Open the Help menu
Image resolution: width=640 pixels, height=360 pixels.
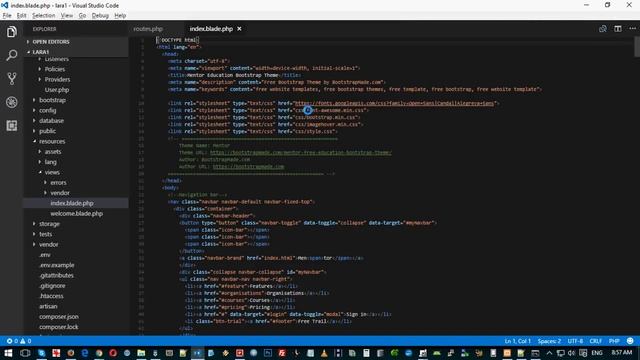pos(120,16)
